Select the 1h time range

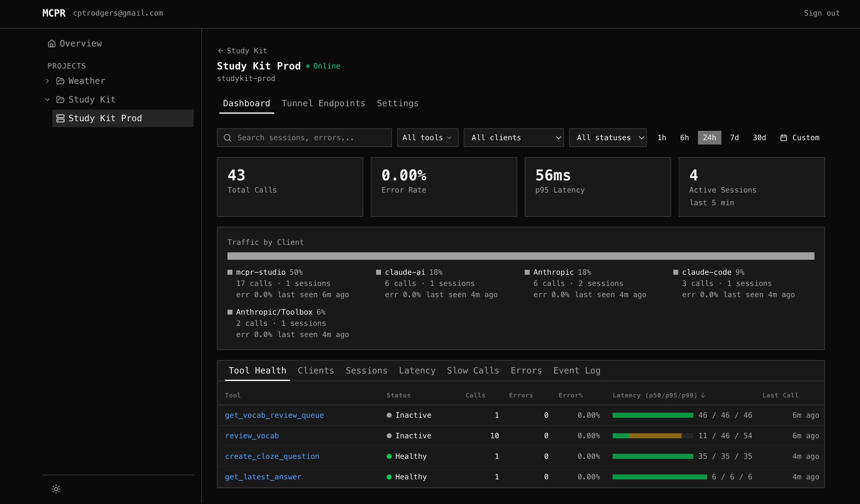point(662,137)
